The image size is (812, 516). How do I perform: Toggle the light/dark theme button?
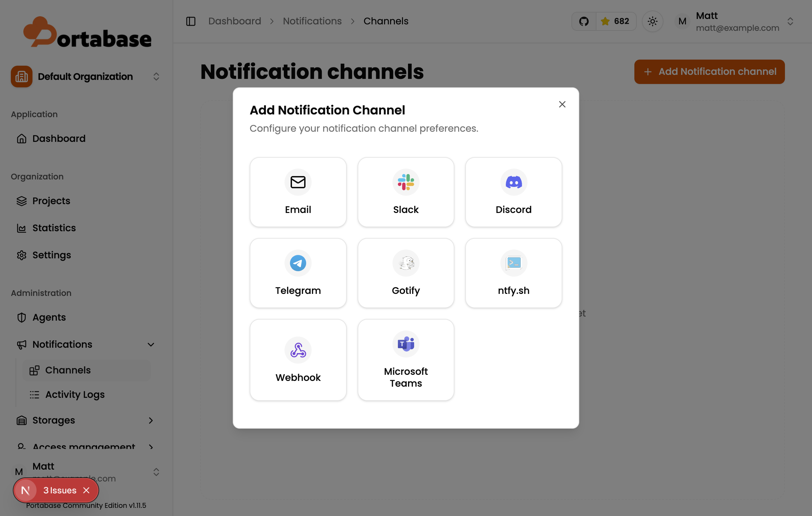[652, 21]
